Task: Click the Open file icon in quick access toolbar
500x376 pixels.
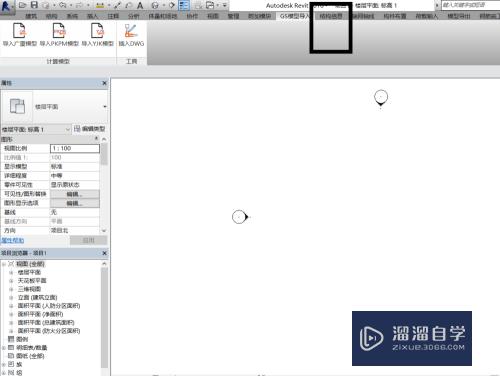Action: point(22,5)
